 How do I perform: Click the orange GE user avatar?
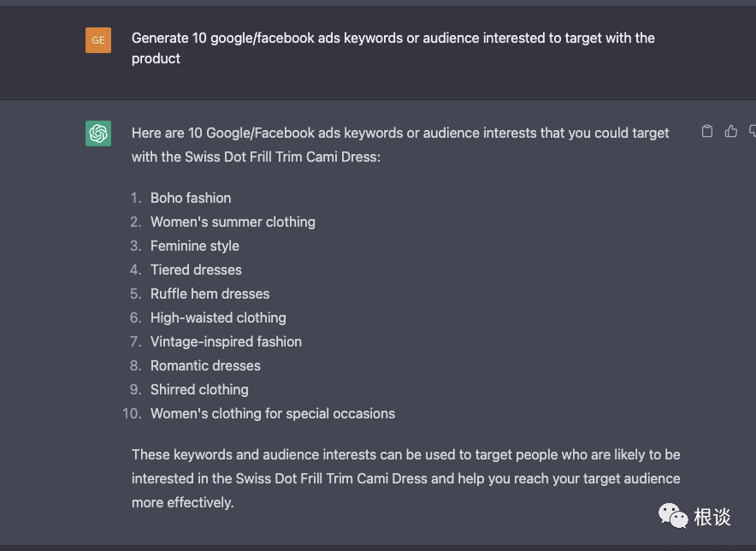pyautogui.click(x=98, y=39)
